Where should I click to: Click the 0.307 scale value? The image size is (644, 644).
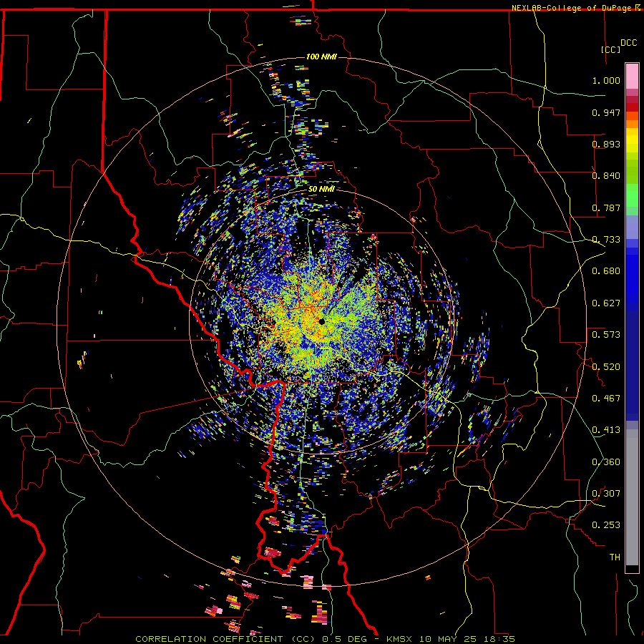pyautogui.click(x=606, y=494)
